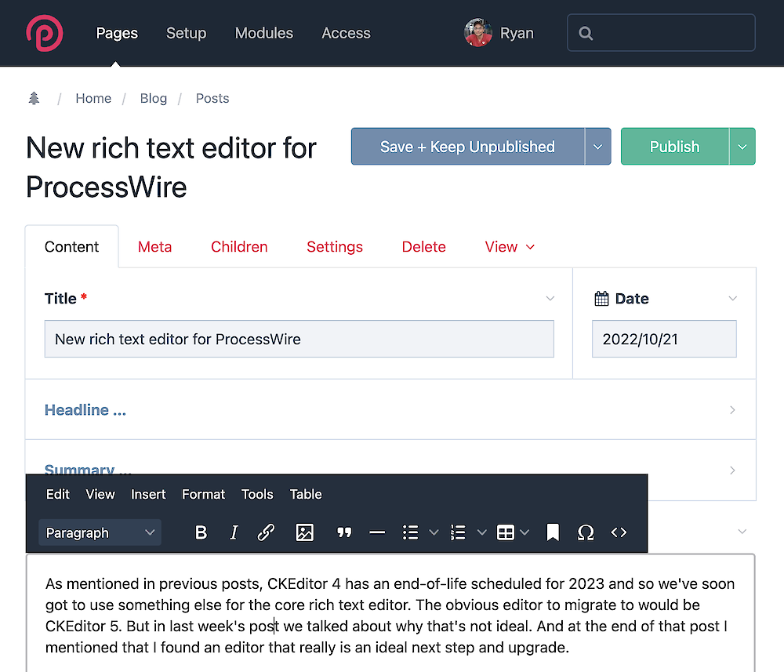Switch to the Delete tab

pos(423,246)
